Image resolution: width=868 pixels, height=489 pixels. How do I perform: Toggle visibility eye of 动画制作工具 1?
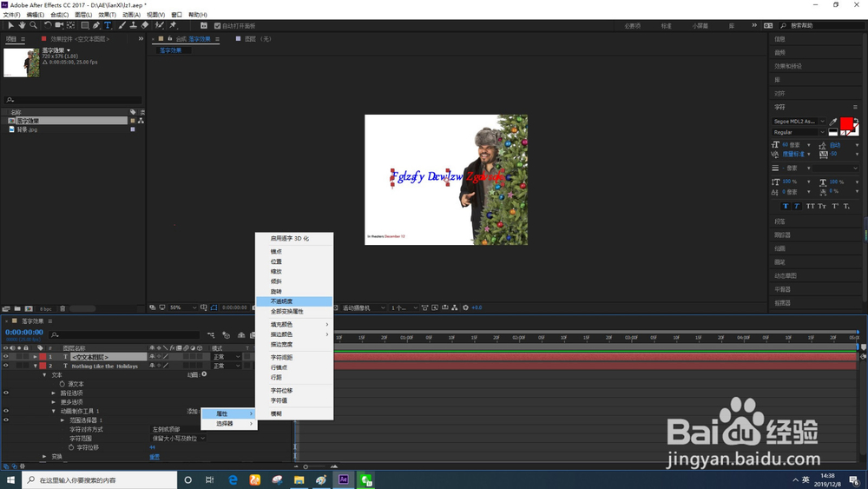coord(6,411)
